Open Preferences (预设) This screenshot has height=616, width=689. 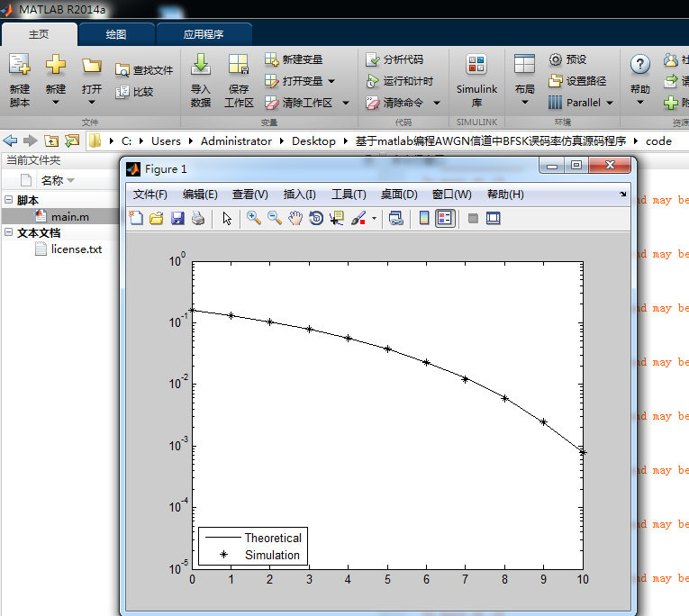click(567, 59)
